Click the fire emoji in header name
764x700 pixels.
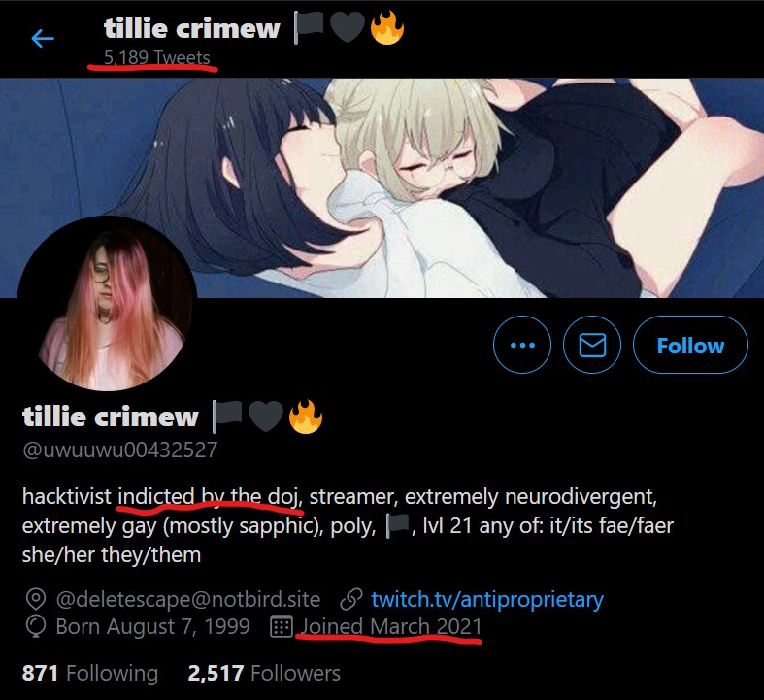click(387, 28)
